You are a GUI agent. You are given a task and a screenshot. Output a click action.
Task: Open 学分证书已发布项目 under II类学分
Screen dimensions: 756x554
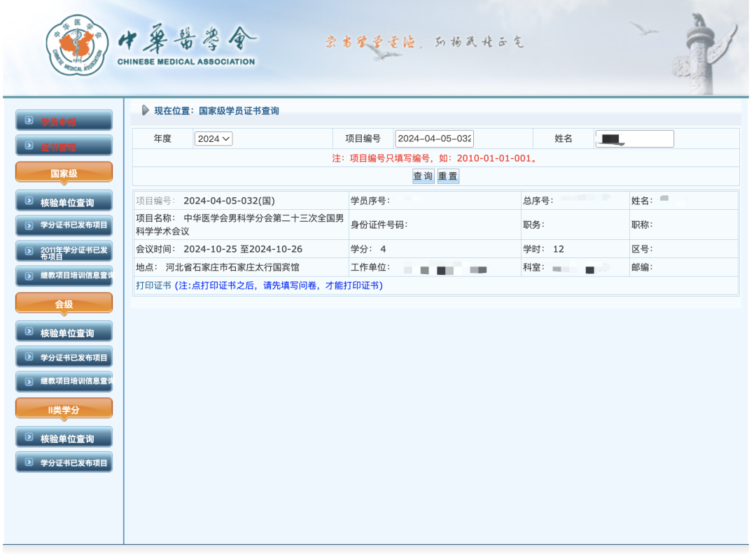tap(63, 462)
